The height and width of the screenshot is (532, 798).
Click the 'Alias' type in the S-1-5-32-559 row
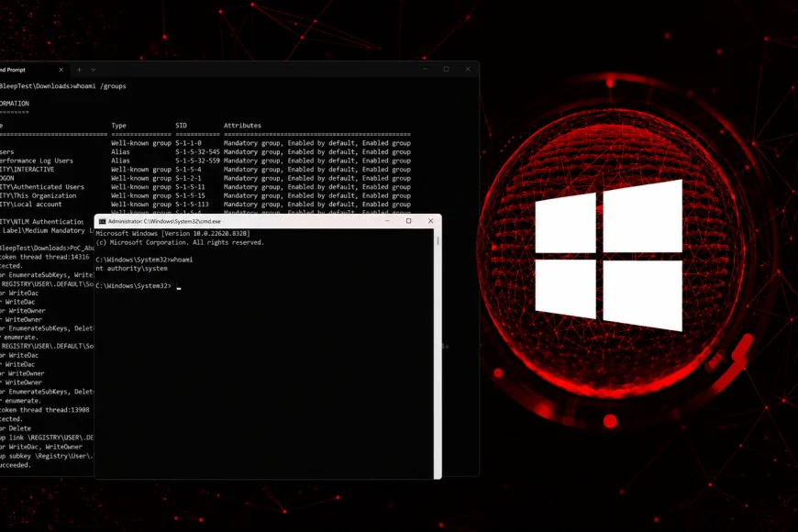120,161
